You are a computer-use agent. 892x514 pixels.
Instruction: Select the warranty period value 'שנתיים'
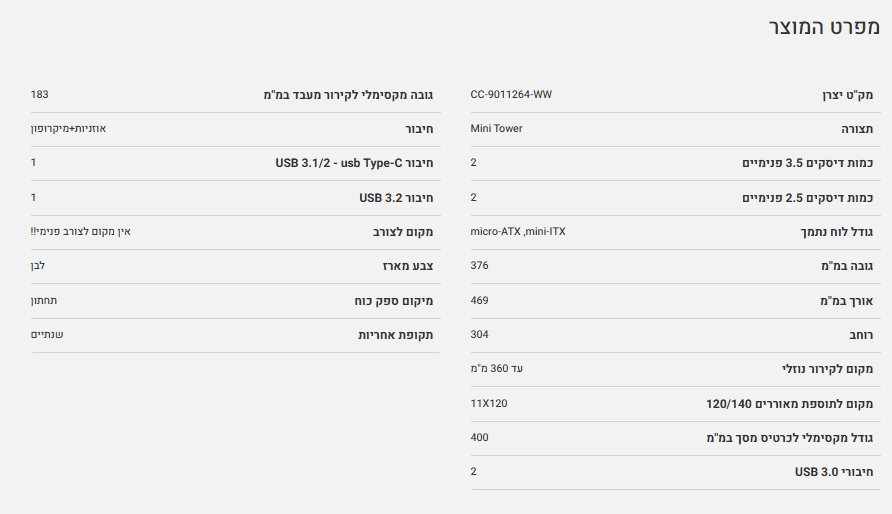pos(47,334)
